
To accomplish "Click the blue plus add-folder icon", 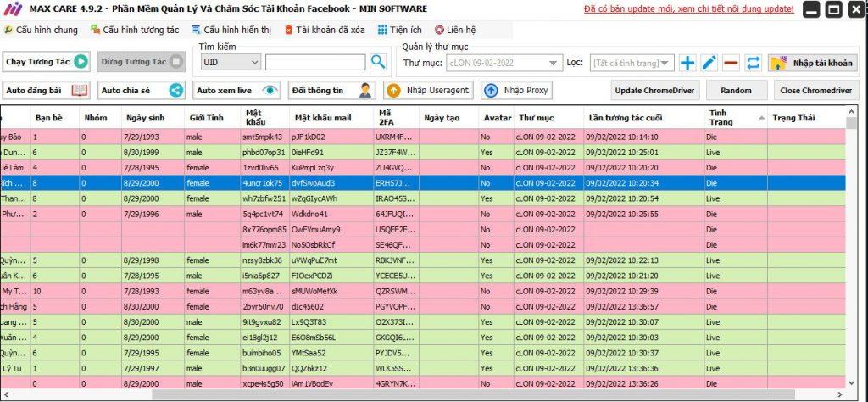I will (687, 63).
